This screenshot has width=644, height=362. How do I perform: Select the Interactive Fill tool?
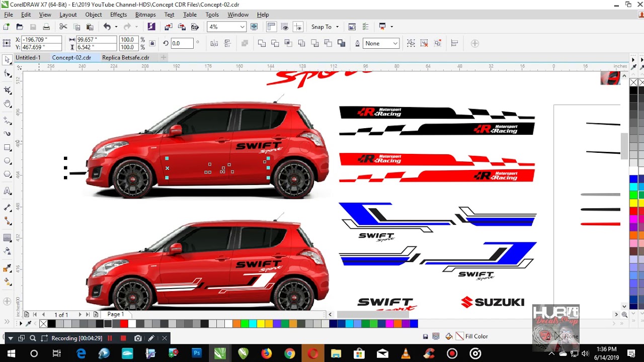pyautogui.click(x=7, y=282)
